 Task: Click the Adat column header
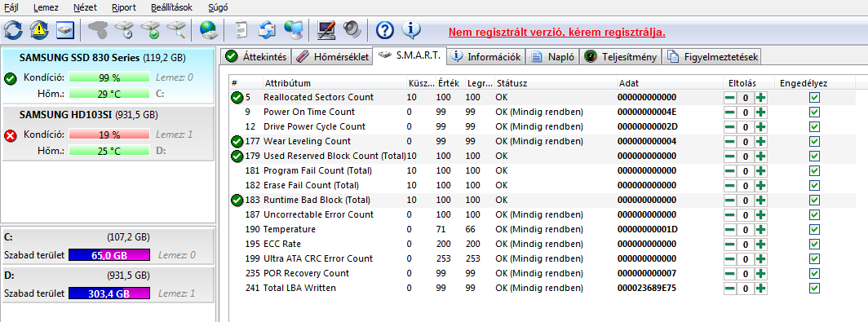pos(670,83)
